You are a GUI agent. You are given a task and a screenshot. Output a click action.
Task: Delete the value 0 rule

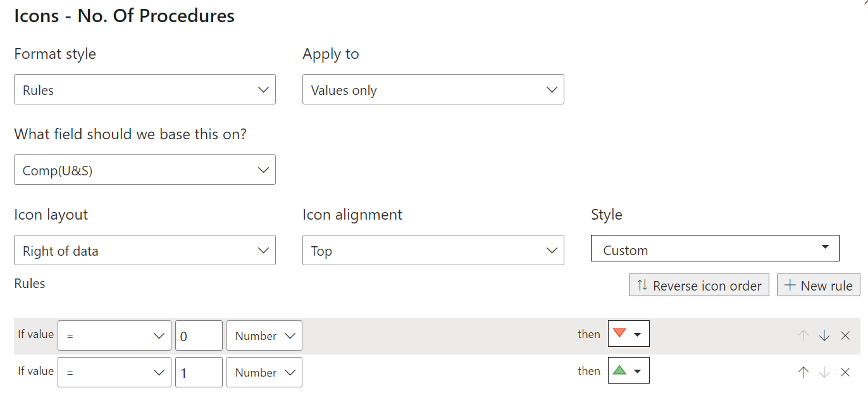pos(845,335)
